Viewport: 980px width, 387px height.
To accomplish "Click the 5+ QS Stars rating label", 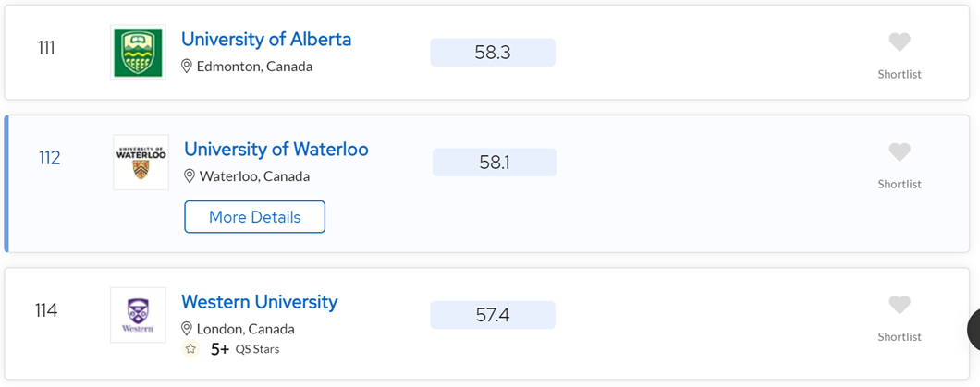I will (245, 349).
